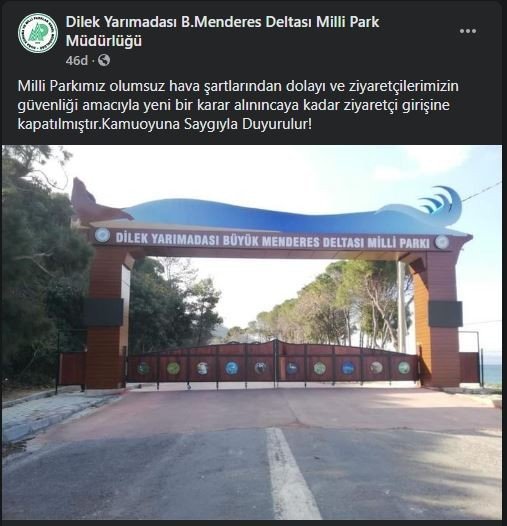
Task: Click the left brown gate pillar in the photo
Action: tap(108, 317)
